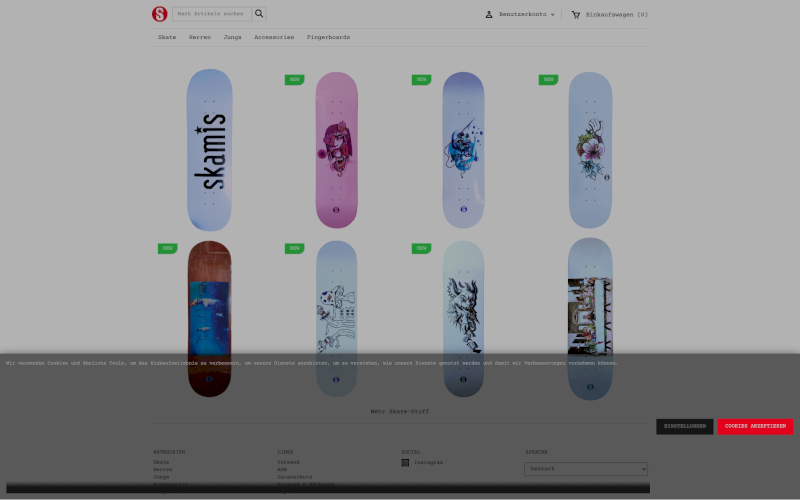Focus the article search input field

point(212,14)
